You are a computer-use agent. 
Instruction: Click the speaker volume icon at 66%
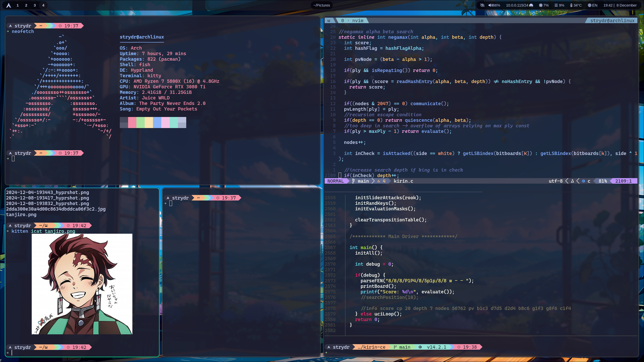[x=490, y=5]
